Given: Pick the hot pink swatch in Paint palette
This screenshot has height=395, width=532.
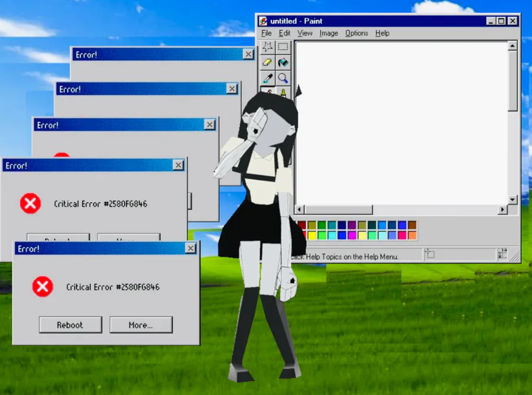Looking at the screenshot, I should (402, 235).
